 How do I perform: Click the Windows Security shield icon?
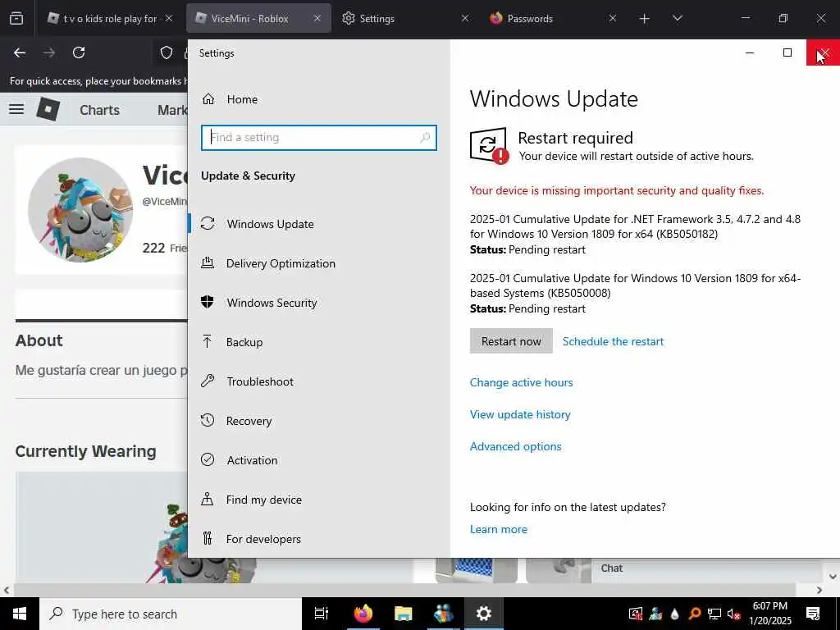(x=208, y=302)
